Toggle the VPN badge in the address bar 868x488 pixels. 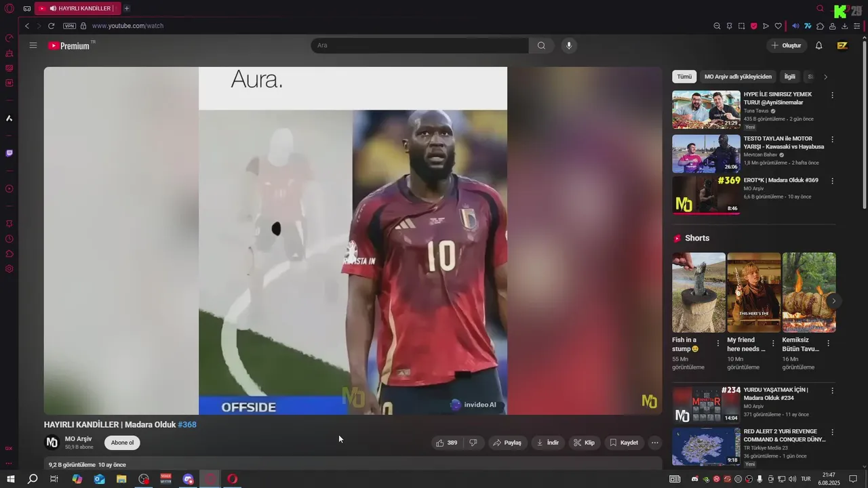tap(69, 26)
